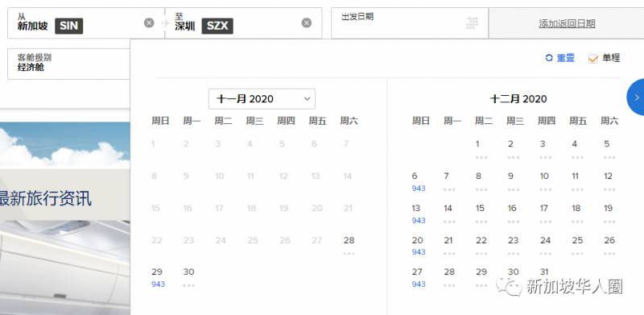This screenshot has height=315, width=644.
Task: Select December 3 in the calendar
Action: click(x=545, y=150)
